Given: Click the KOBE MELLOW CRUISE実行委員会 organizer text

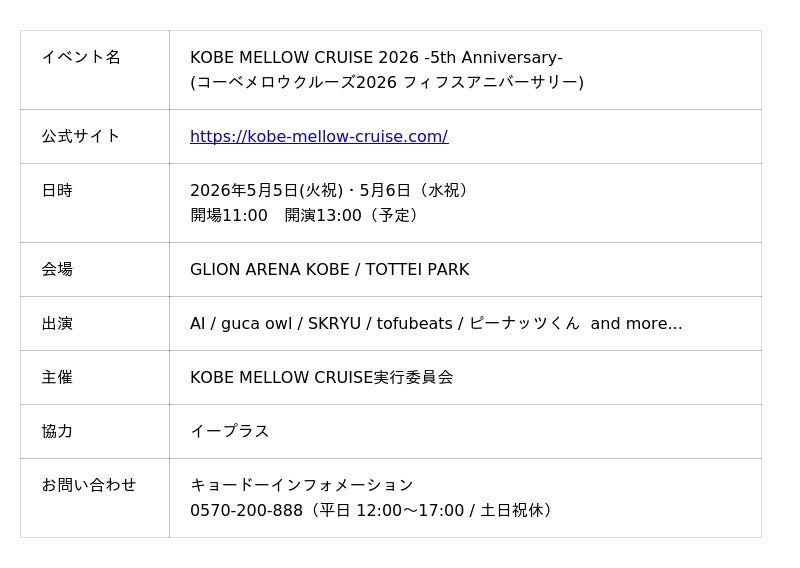Looking at the screenshot, I should click(x=321, y=377).
